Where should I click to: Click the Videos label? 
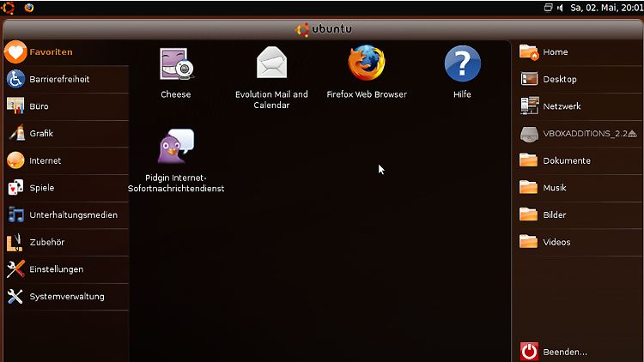[556, 242]
